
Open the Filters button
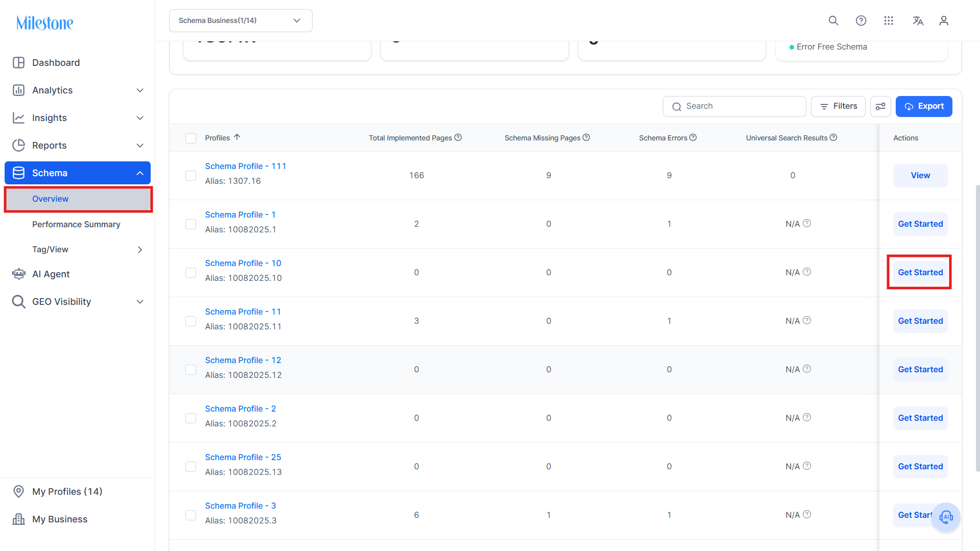tap(838, 106)
